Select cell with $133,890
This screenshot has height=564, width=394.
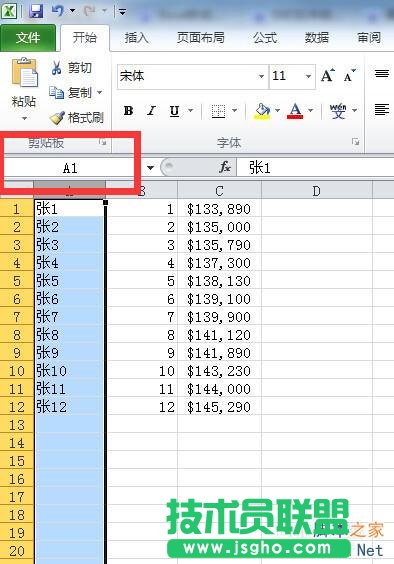pos(219,209)
